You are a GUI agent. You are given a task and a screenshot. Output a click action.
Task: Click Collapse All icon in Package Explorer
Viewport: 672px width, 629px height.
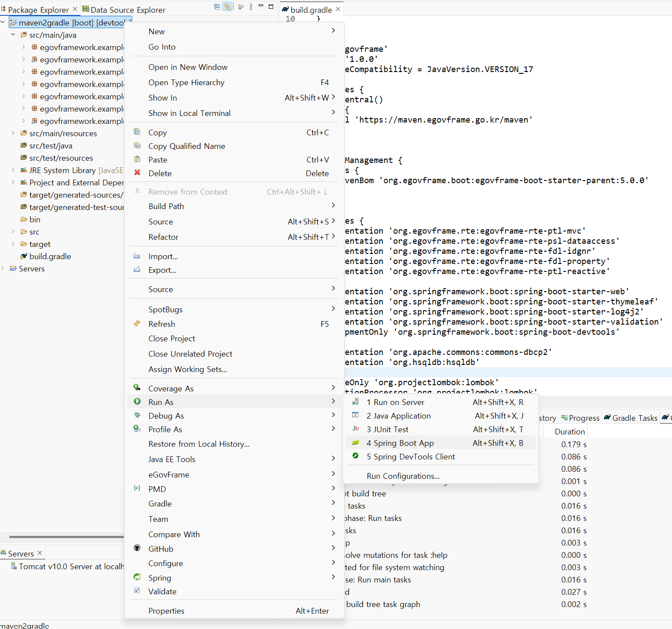[x=217, y=7]
